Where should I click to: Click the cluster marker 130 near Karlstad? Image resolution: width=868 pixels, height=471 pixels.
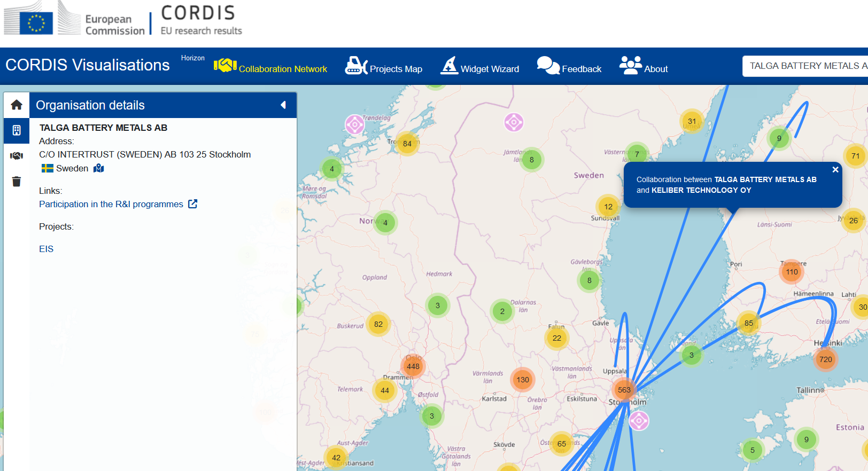(x=523, y=380)
